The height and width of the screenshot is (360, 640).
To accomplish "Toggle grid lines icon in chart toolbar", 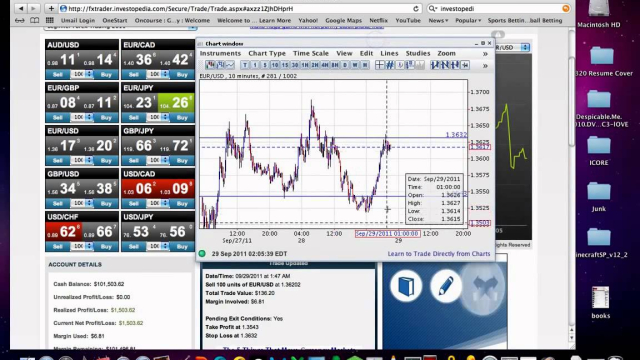I will [390, 65].
